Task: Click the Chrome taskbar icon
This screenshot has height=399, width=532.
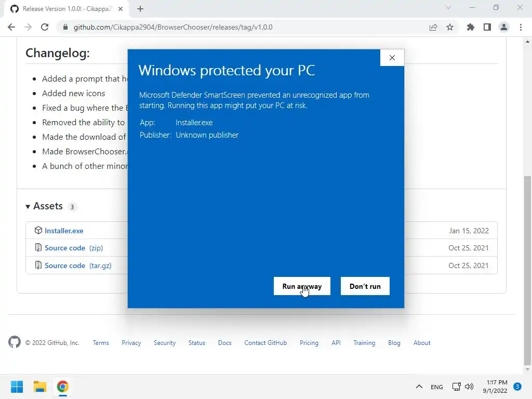Action: click(63, 387)
